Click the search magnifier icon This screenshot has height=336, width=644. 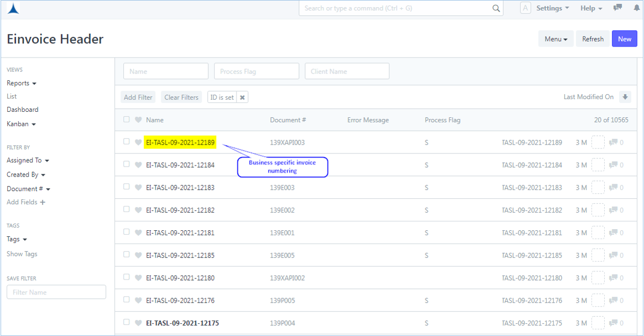pyautogui.click(x=496, y=8)
